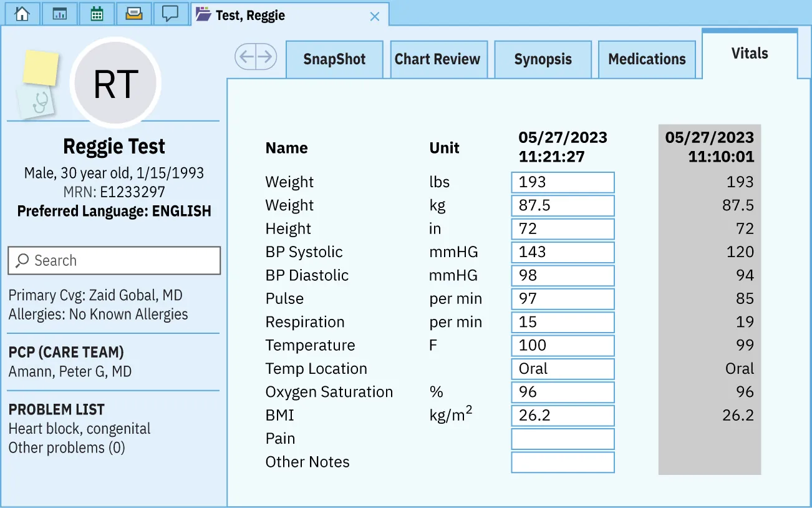Click the search magnifier in the search box
Viewport: 812px width, 508px height.
click(22, 260)
